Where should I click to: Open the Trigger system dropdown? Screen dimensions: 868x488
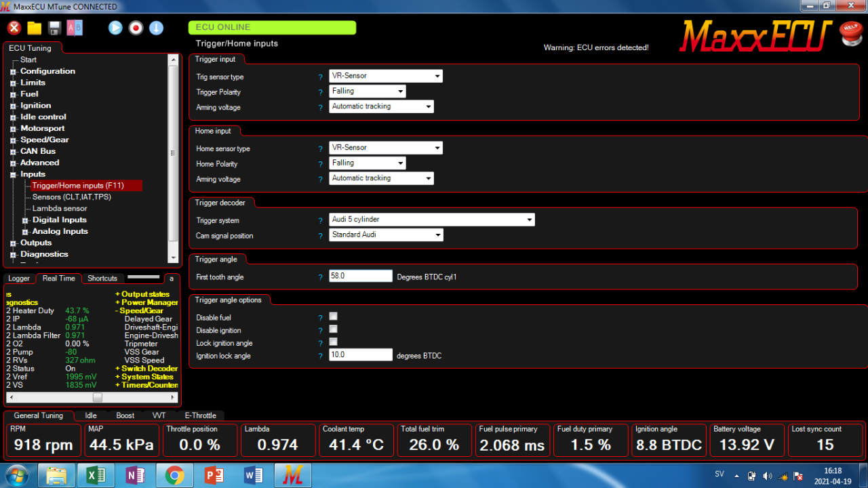432,220
